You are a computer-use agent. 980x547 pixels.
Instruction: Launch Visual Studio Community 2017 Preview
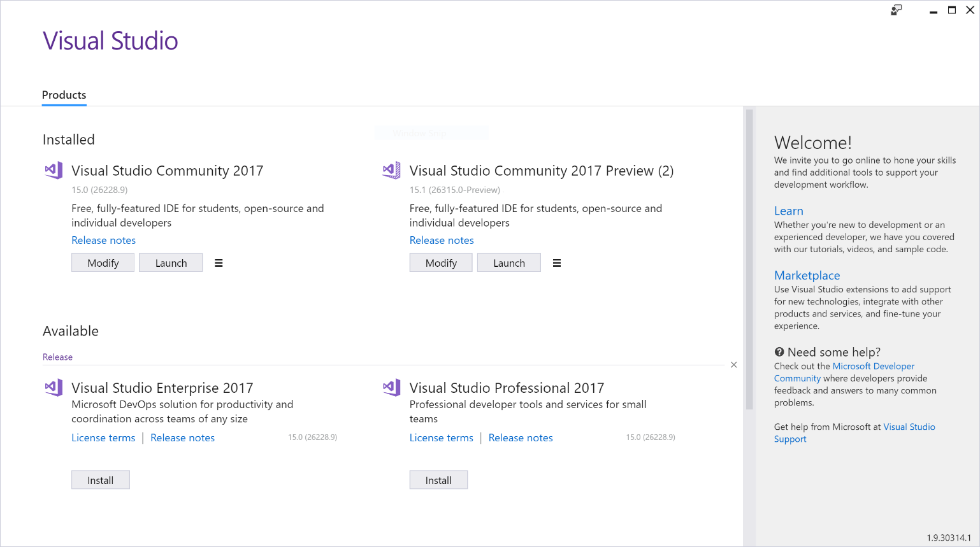[x=509, y=263]
